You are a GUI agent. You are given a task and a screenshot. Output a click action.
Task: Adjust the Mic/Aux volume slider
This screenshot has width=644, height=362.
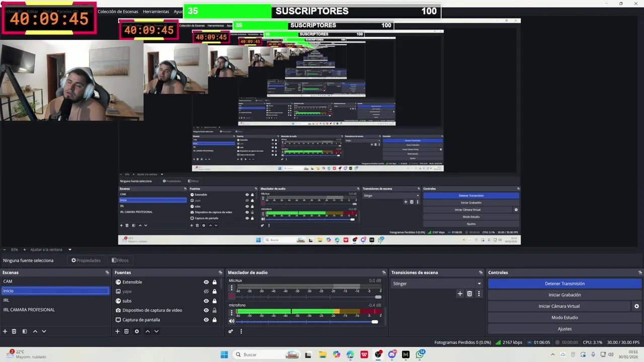(x=378, y=297)
